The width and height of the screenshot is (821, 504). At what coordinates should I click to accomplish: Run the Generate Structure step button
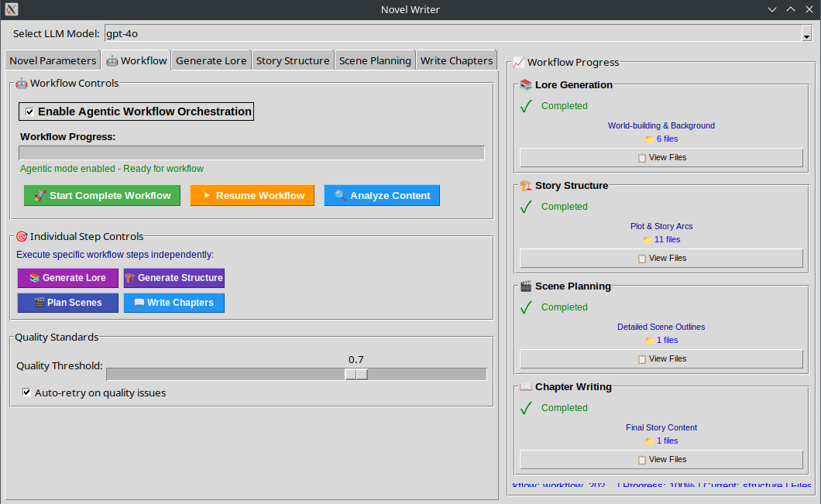coord(174,278)
